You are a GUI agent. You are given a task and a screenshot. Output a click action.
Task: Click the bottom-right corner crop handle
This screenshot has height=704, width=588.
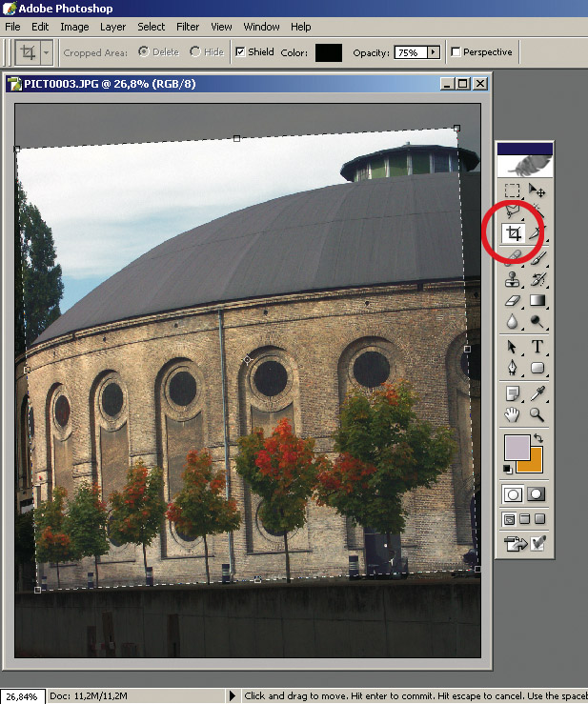coord(477,569)
